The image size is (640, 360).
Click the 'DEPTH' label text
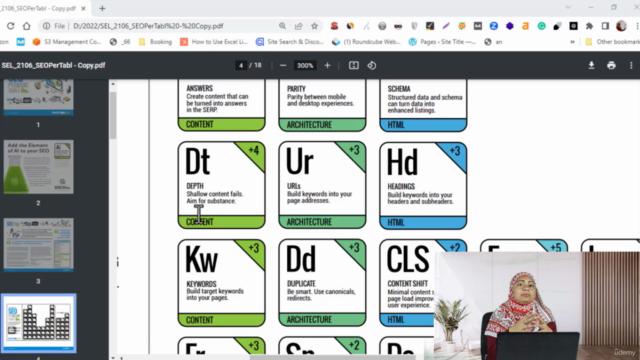[195, 186]
